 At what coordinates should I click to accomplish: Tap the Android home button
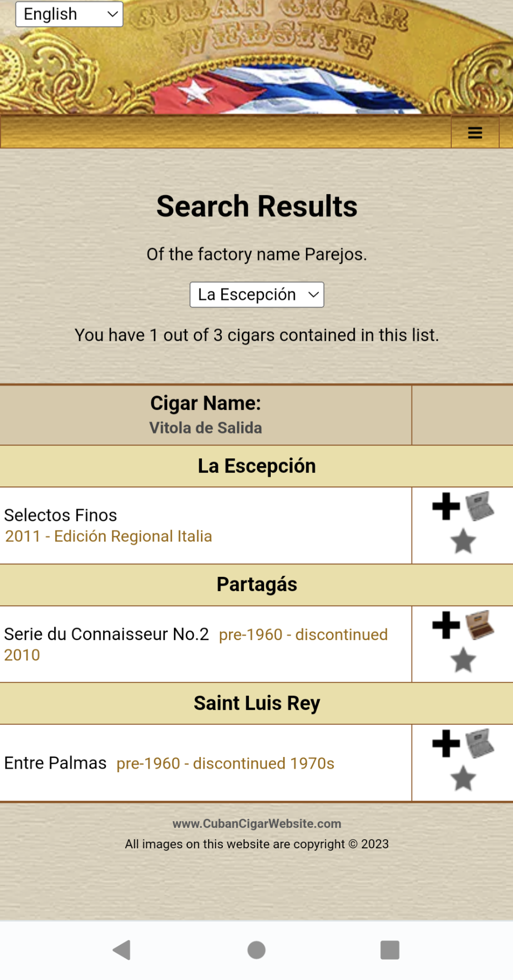pos(256,950)
